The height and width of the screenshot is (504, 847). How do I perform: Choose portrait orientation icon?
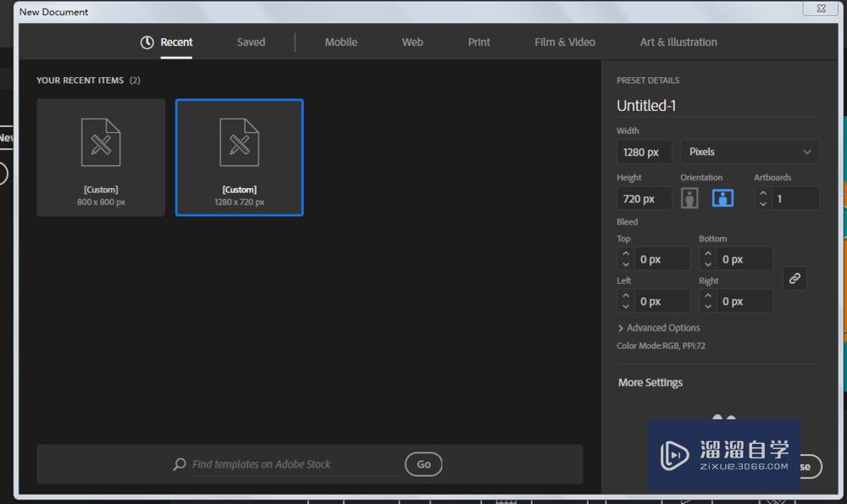point(689,198)
